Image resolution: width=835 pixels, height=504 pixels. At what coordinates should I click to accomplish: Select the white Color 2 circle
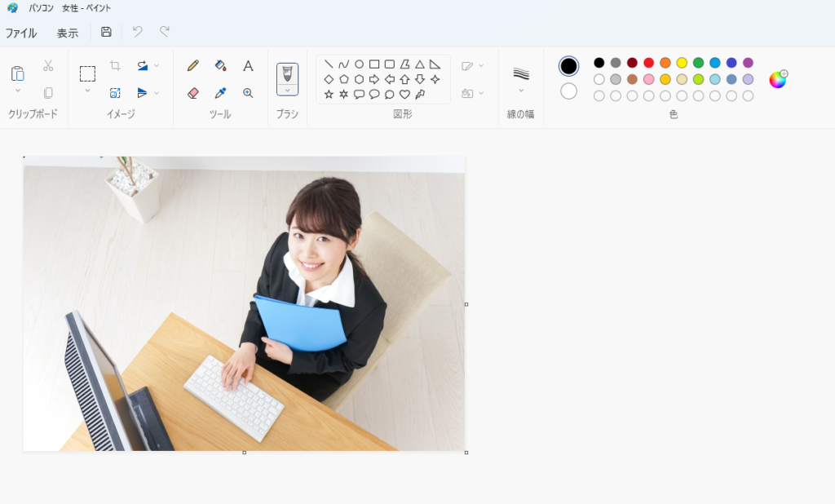(x=568, y=91)
